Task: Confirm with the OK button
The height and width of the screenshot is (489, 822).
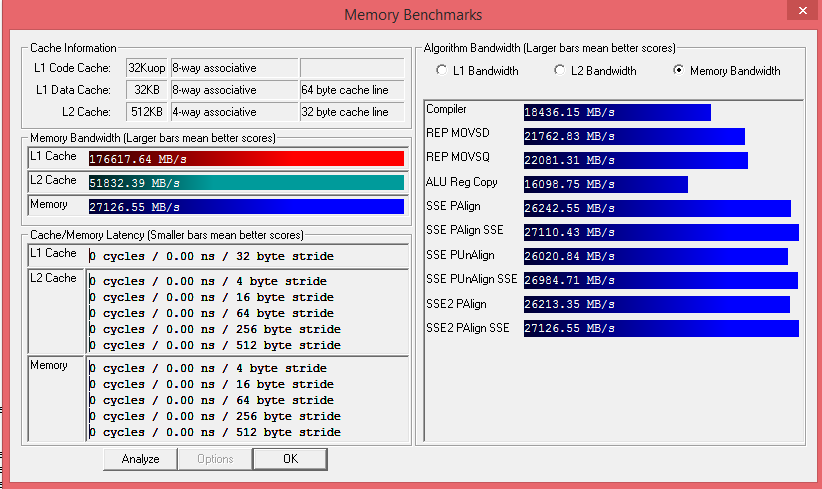Action: point(290,459)
